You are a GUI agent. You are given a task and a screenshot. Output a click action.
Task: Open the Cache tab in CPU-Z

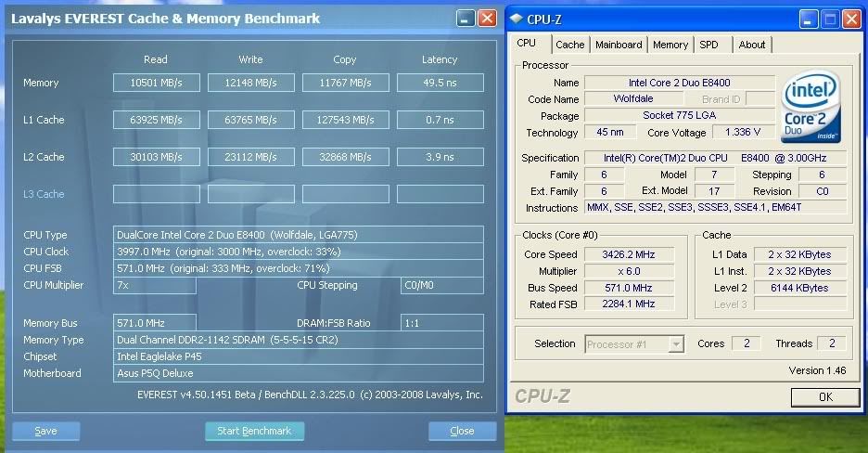click(569, 45)
